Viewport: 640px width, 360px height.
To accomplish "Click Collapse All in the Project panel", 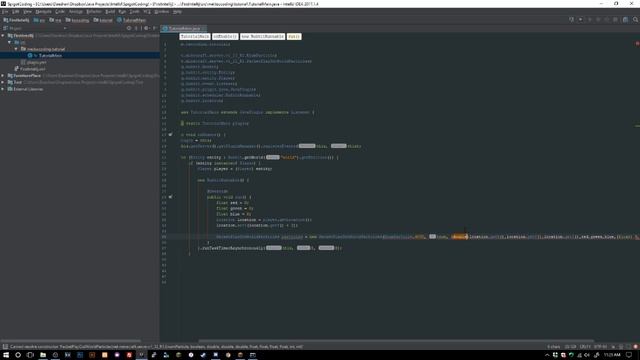I will click(136, 29).
